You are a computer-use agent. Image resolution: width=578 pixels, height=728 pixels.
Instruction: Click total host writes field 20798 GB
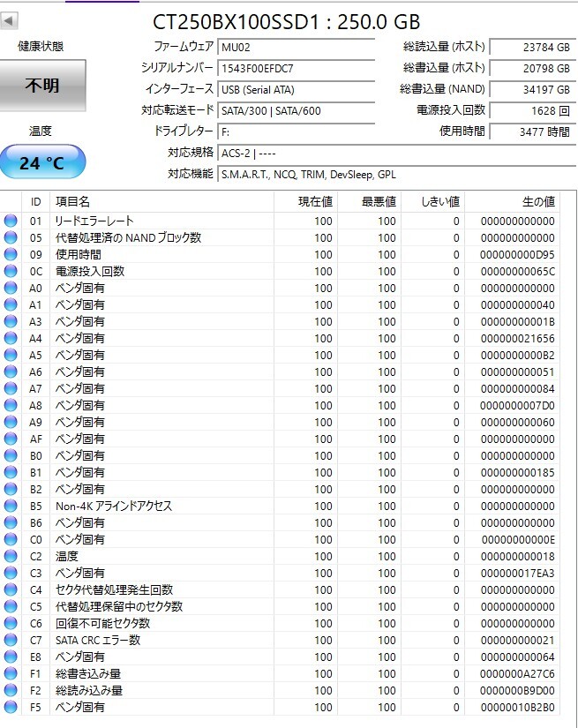tap(533, 69)
